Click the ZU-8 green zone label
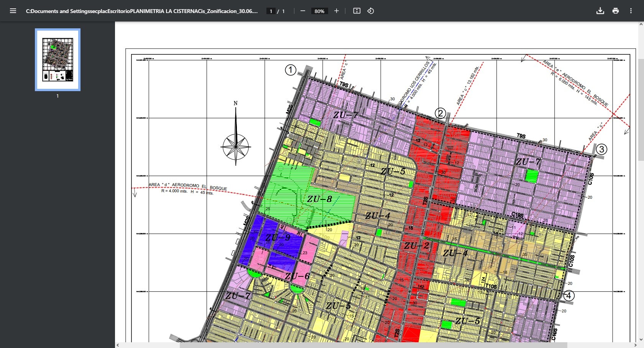644x348 pixels. click(319, 199)
